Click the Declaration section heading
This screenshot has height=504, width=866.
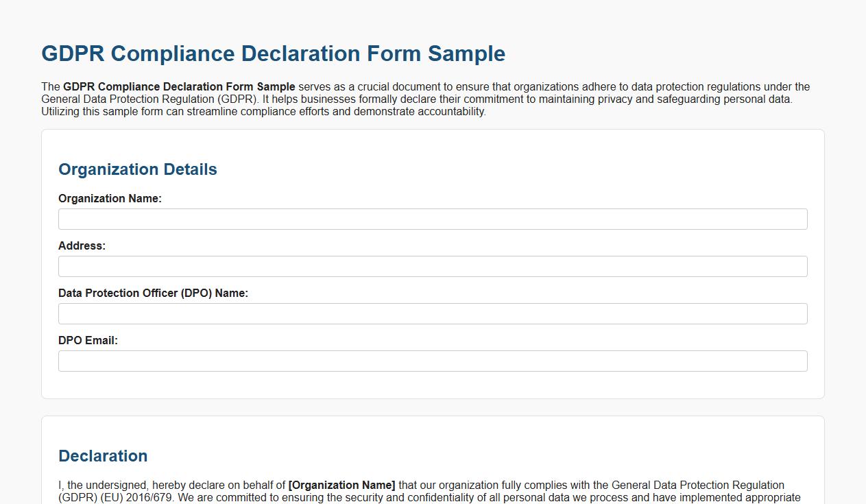[x=103, y=455]
